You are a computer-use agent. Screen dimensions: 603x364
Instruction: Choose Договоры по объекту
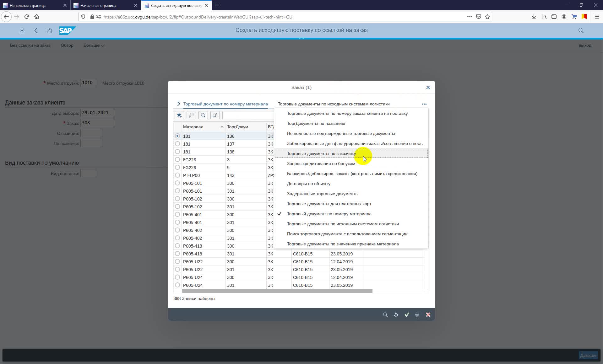click(x=351, y=184)
